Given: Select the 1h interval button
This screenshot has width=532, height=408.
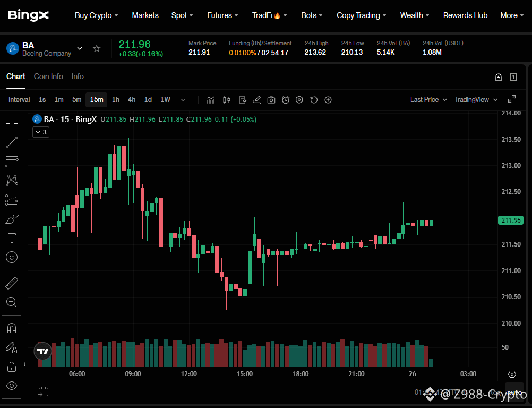Looking at the screenshot, I should pos(116,100).
